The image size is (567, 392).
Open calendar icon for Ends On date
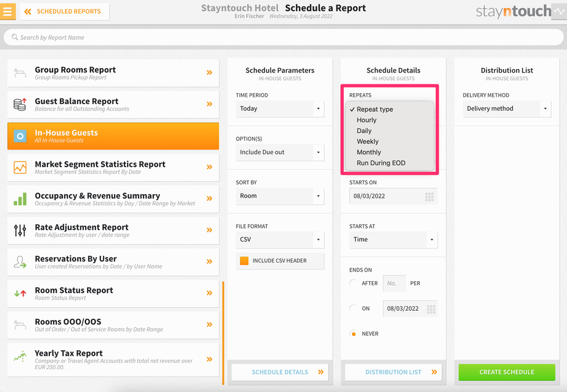pyautogui.click(x=431, y=309)
